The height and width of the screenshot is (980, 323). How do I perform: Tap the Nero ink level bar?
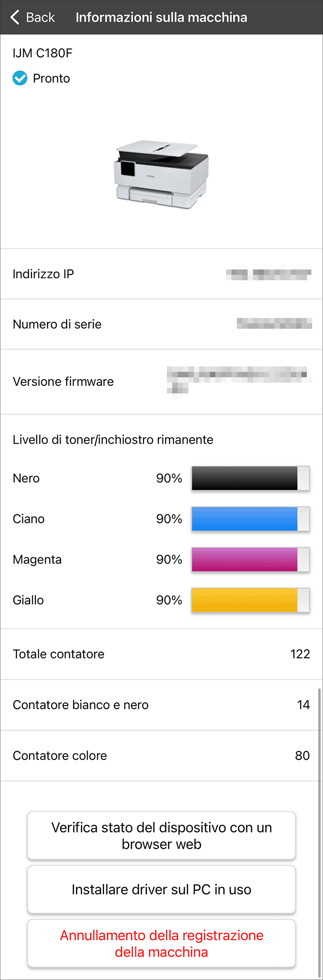[250, 478]
